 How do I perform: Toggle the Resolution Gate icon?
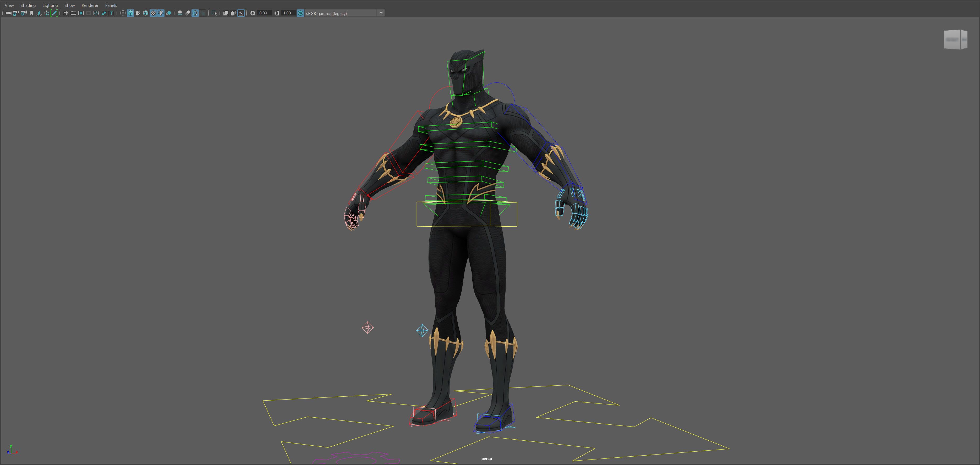81,13
